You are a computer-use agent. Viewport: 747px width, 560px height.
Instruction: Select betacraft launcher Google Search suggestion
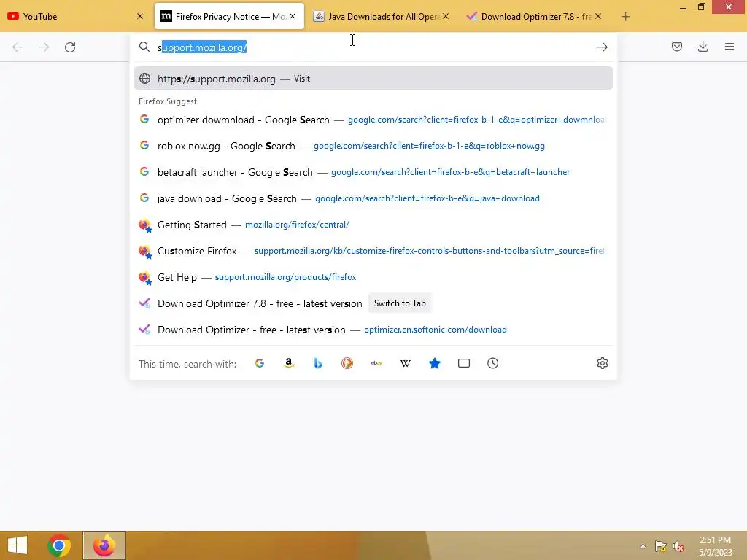pos(373,172)
